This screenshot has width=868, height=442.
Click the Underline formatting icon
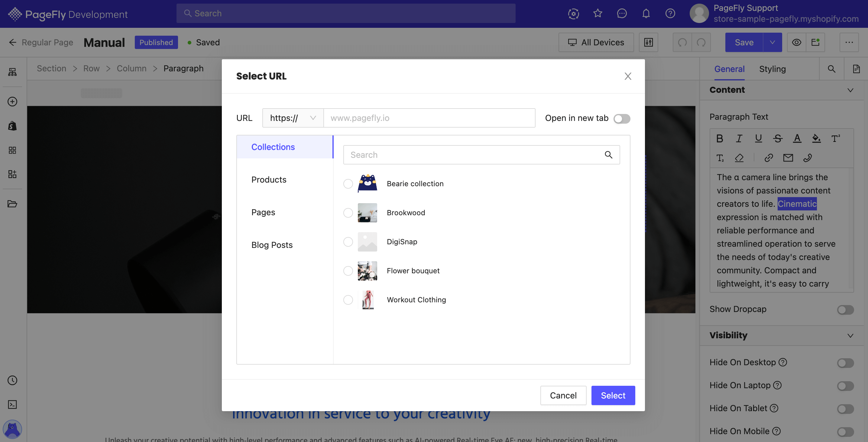pyautogui.click(x=758, y=138)
